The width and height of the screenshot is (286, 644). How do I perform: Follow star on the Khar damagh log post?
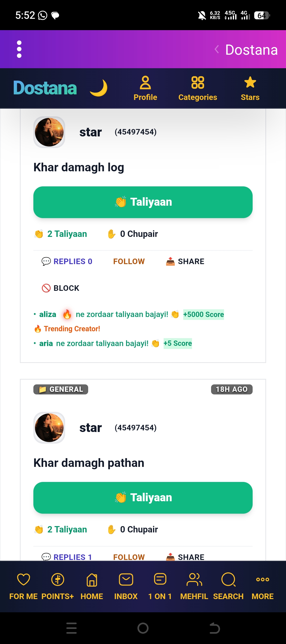129,261
